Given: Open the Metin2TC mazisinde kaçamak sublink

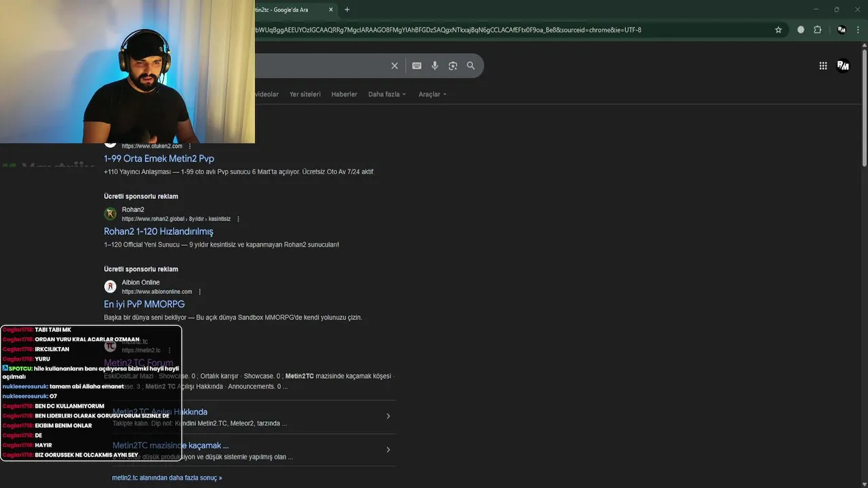Looking at the screenshot, I should [x=171, y=445].
